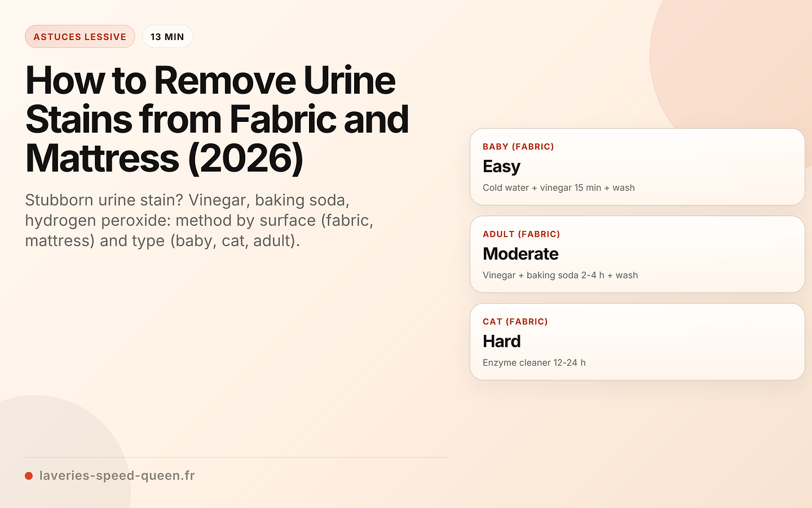The height and width of the screenshot is (508, 812).
Task: Click the red dot icon near the site link
Action: click(29, 475)
